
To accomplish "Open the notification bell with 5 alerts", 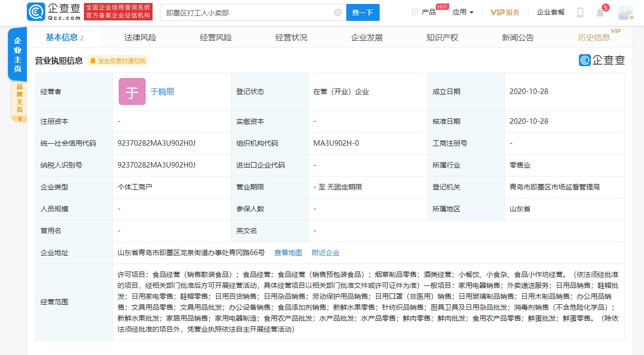I will 600,12.
